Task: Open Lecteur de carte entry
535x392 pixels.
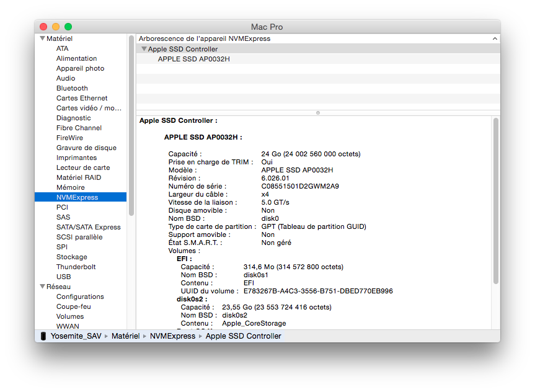Action: click(x=83, y=167)
